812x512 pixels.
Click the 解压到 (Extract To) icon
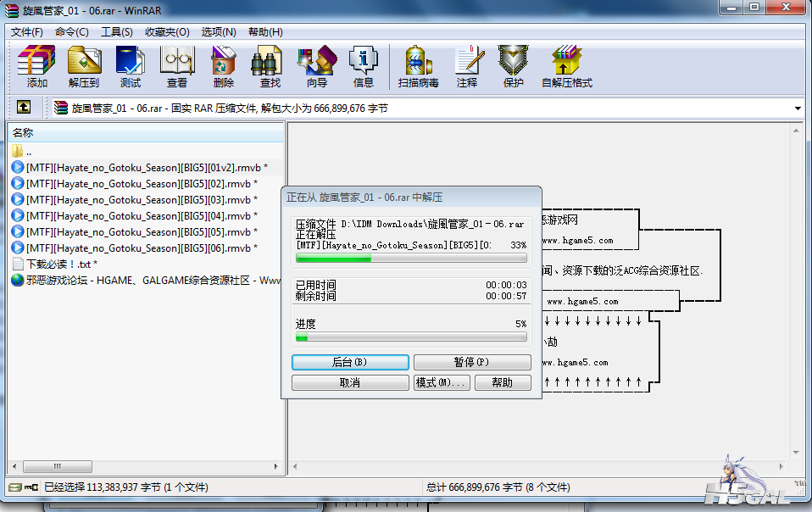point(84,67)
